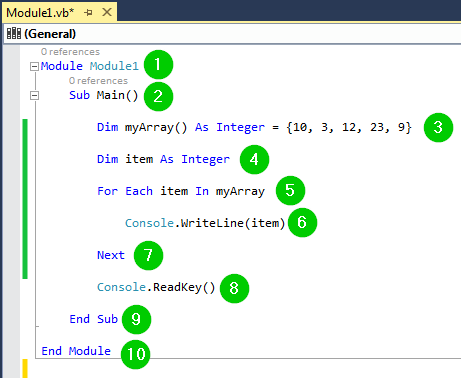Click green marker number 10
Viewport: 461px width, 378px height.
click(x=136, y=354)
